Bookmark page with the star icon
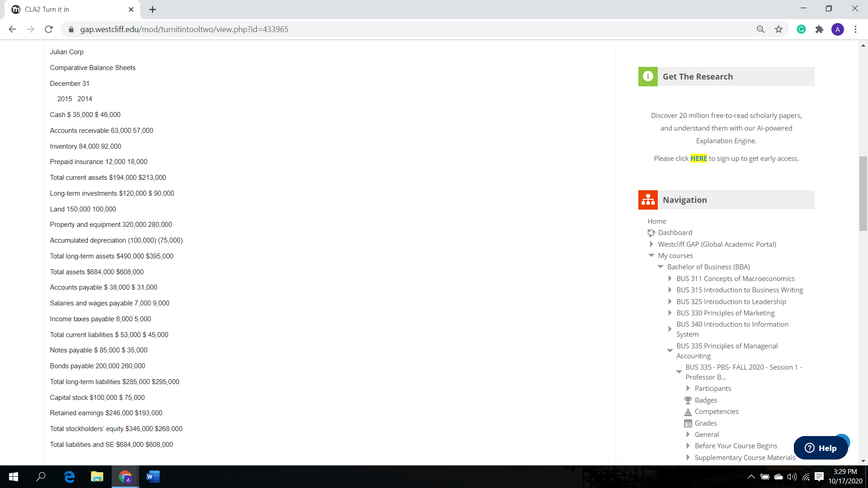The width and height of the screenshot is (868, 488). tap(778, 29)
